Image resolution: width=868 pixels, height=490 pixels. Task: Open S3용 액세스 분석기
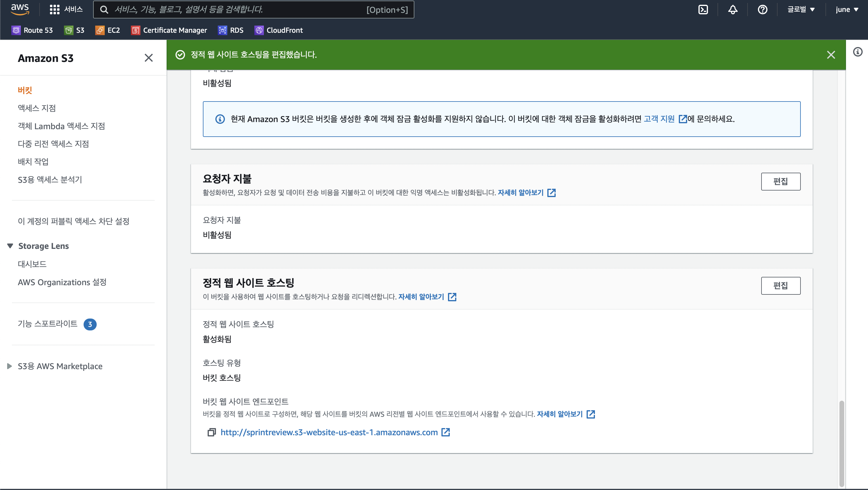click(x=50, y=180)
